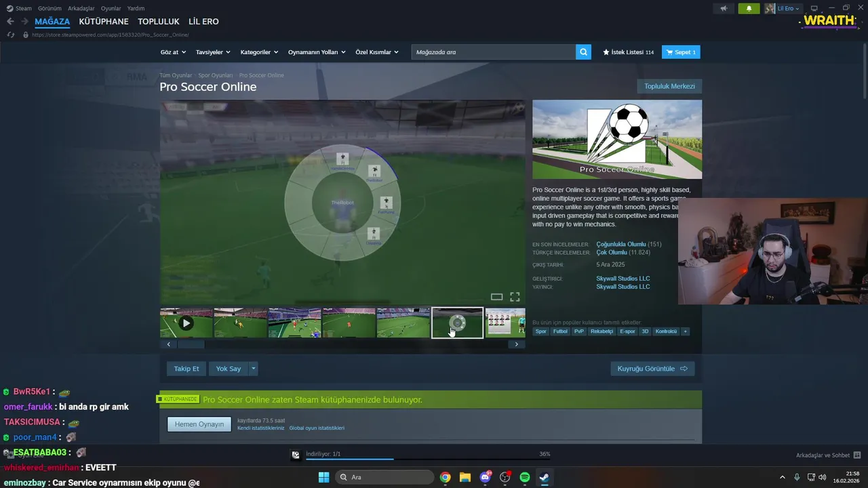Expand the Özel Kısımlar dropdown

(377, 52)
